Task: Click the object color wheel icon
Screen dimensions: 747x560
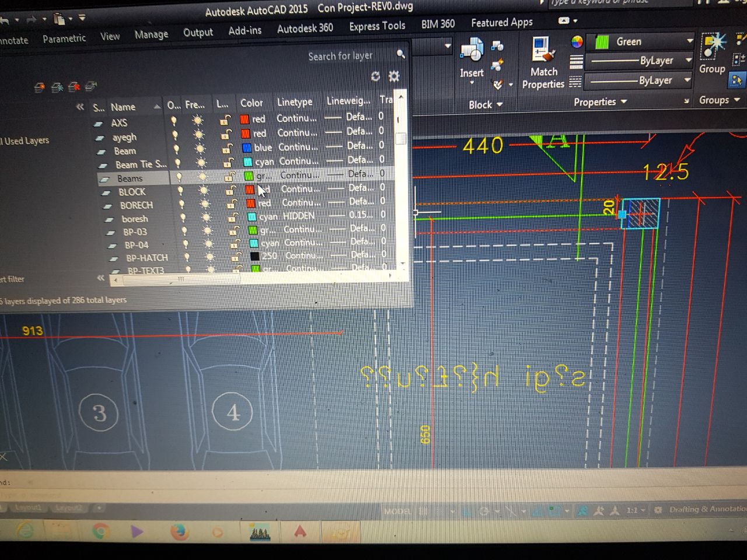Action: [577, 41]
